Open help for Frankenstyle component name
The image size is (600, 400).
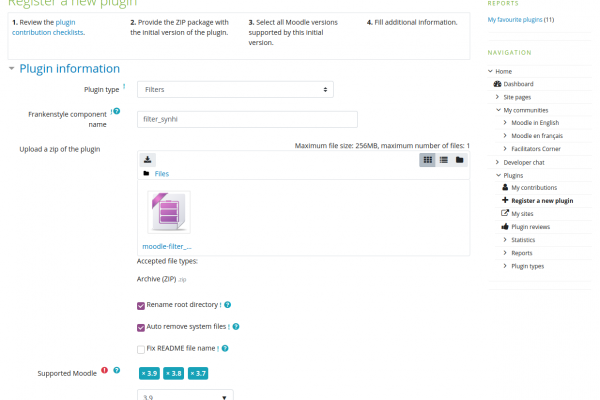[117, 111]
